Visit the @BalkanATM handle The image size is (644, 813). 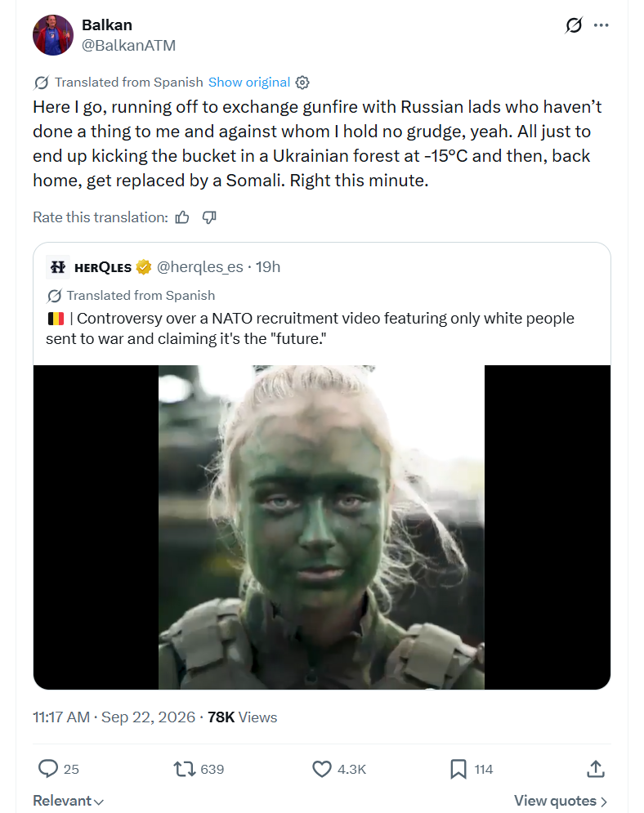pyautogui.click(x=128, y=46)
